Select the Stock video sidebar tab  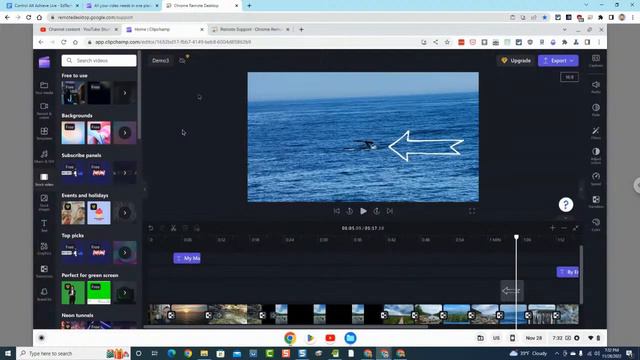[x=44, y=179]
